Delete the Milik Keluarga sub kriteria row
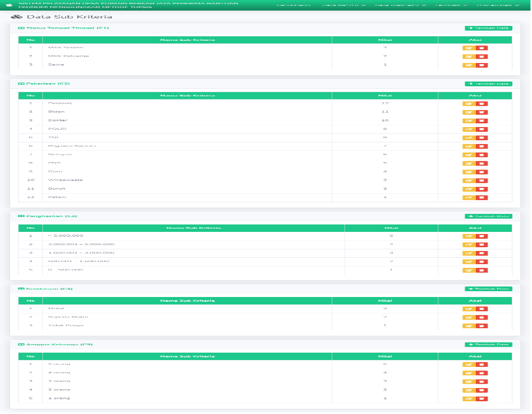Screen dimensions: 532x414 coord(482,57)
